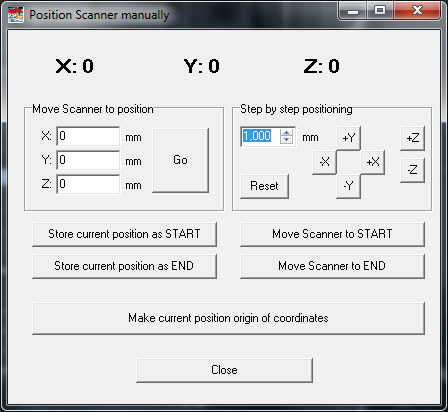Viewport: 448px width, 412px height.
Task: Make current position origin of coordinates
Action: (228, 318)
